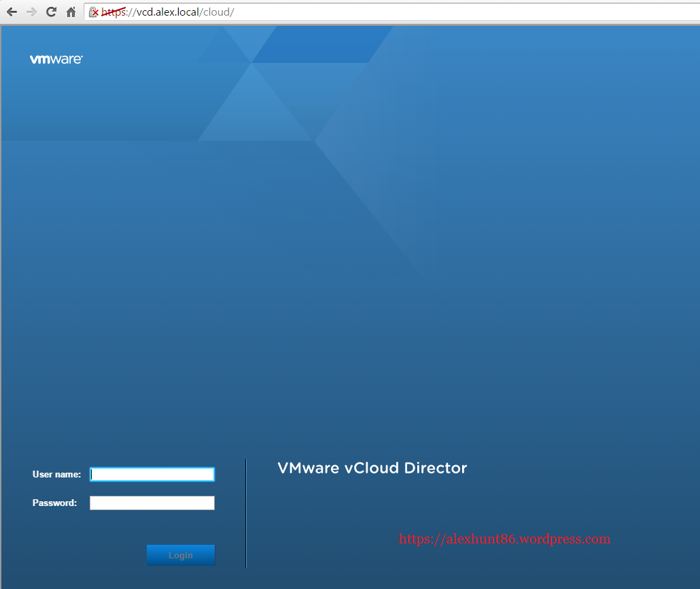Click inside the Password field
The width and height of the screenshot is (700, 589).
coord(152,503)
